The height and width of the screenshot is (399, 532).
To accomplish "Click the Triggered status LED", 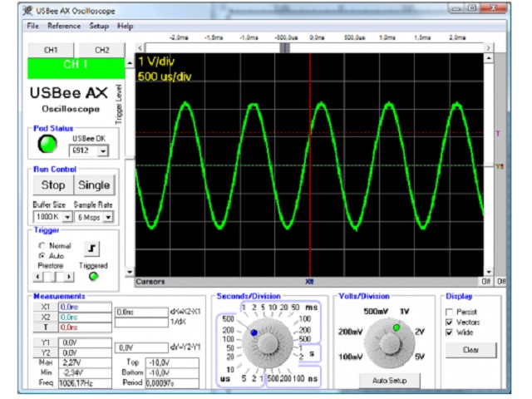I will pyautogui.click(x=93, y=276).
